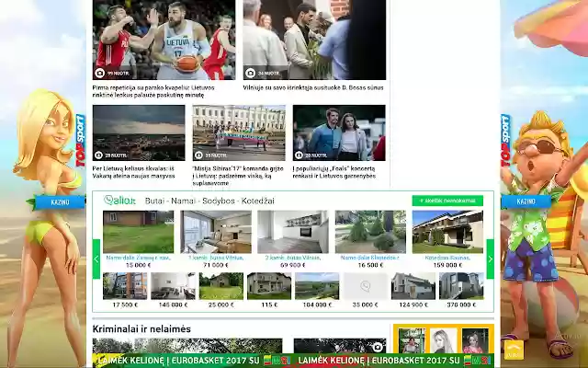Click wedding article image

click(x=314, y=40)
